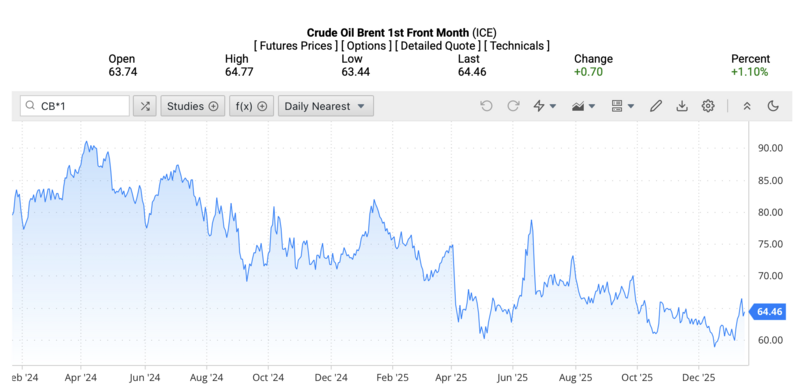
Task: Click the Last value 64.46
Action: 472,72
